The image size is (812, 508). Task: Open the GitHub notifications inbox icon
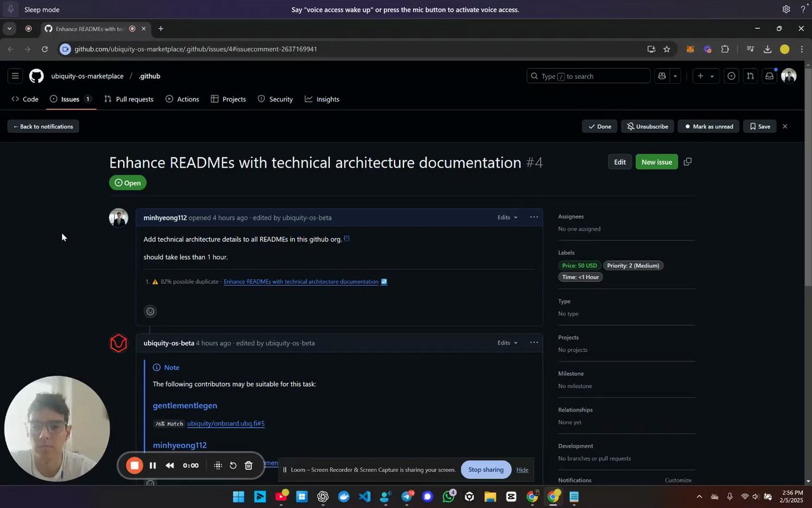[769, 76]
